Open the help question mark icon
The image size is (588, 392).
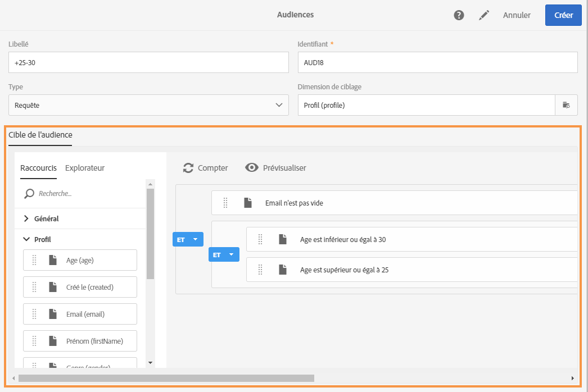(x=459, y=16)
